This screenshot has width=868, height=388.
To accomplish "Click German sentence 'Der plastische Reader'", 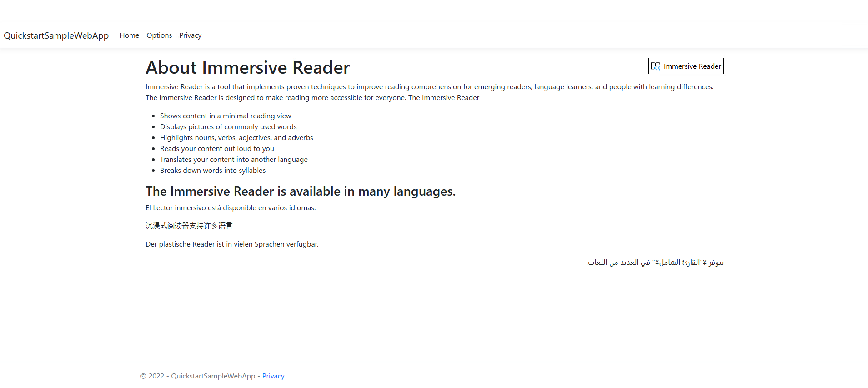I will 232,244.
